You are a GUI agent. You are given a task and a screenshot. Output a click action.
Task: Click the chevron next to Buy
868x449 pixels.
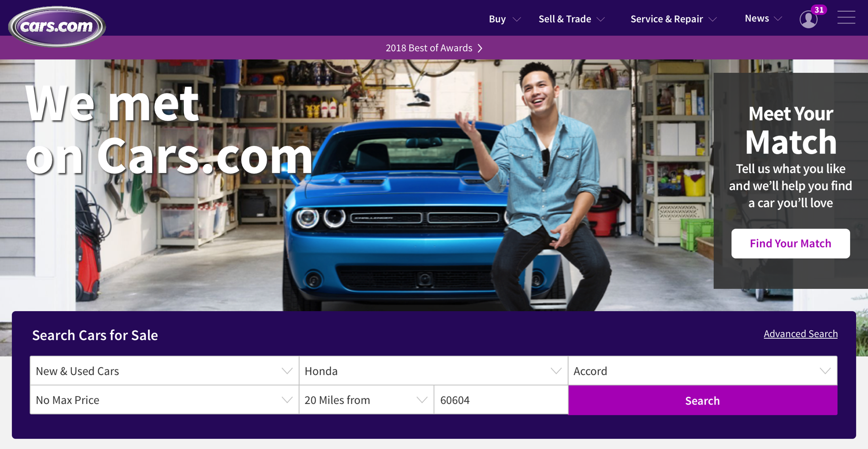(x=517, y=19)
